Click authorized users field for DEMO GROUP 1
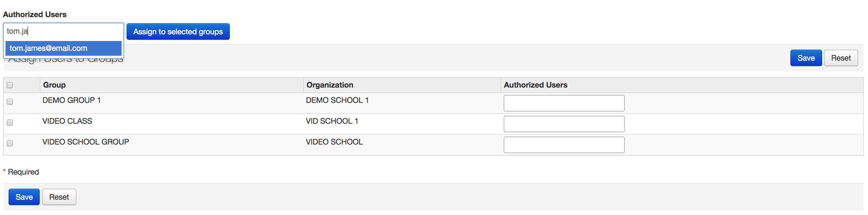Image resolution: width=868 pixels, height=215 pixels. pyautogui.click(x=564, y=103)
